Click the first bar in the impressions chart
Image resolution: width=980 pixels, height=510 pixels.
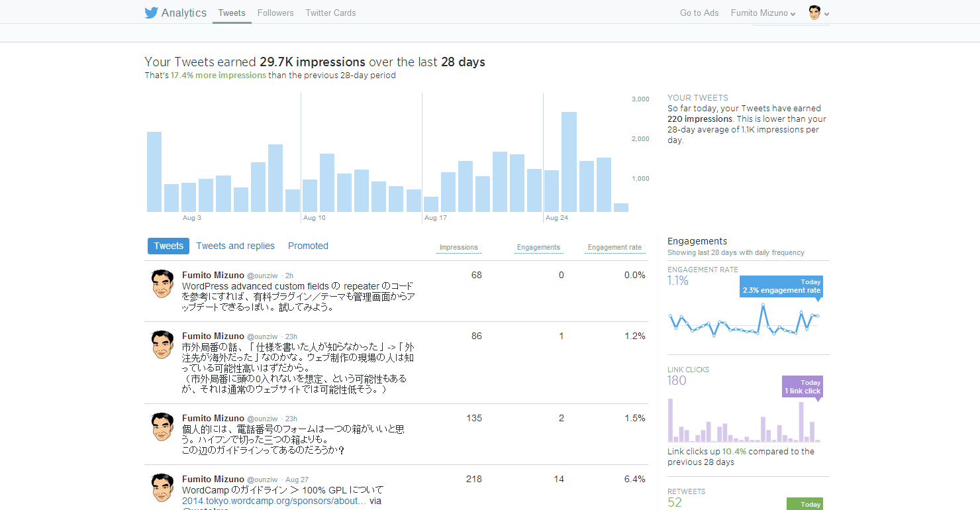tap(154, 172)
